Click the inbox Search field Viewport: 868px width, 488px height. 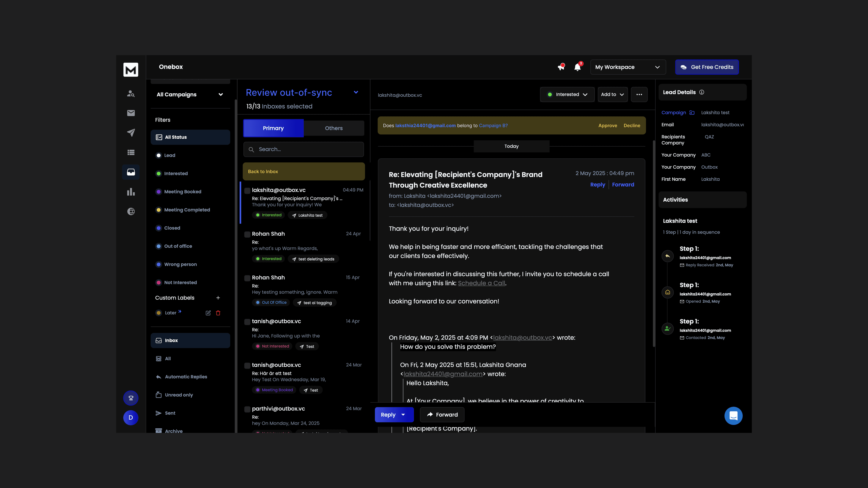(x=303, y=149)
